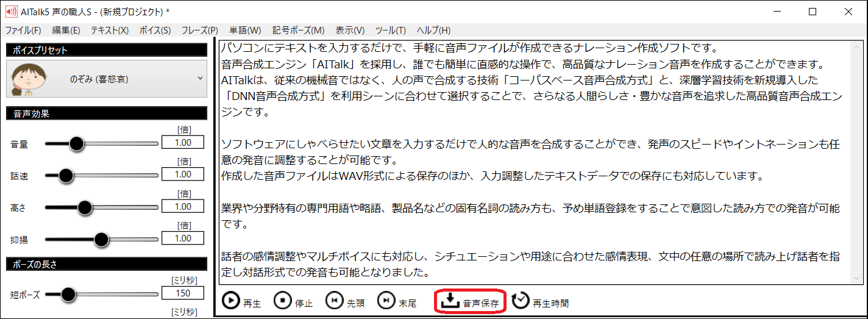Jump to start with 先頭 button
868x319 pixels.
click(x=345, y=301)
